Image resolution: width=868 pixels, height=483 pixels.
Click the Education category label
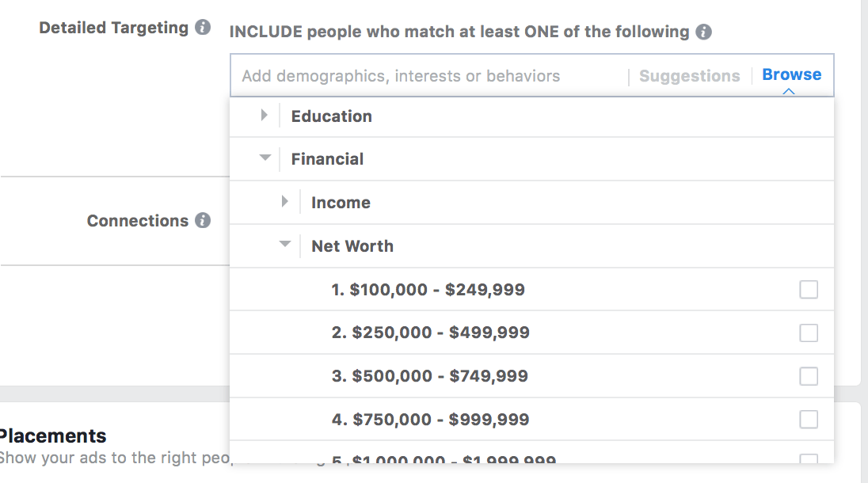332,116
